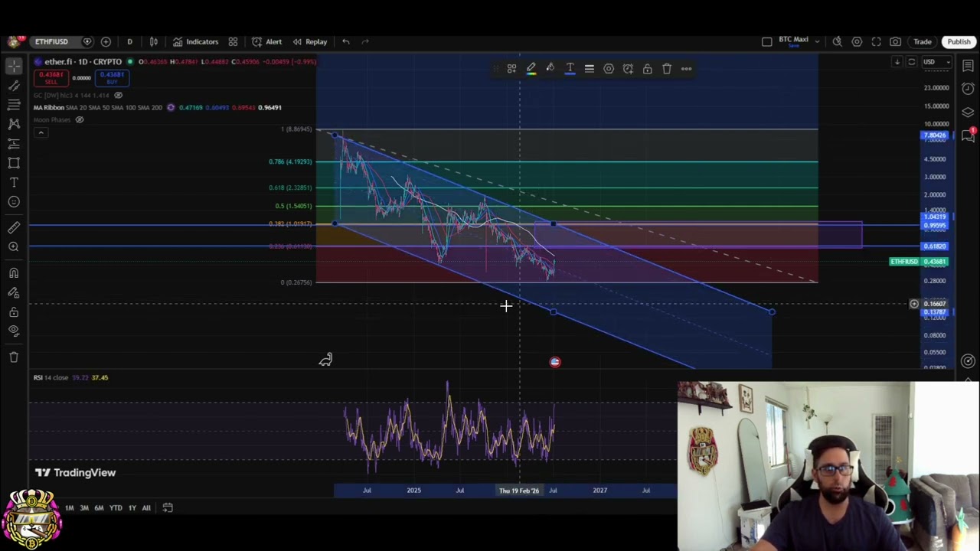Open the emoji icons tool
Screen dimensions: 980x551
pos(14,202)
